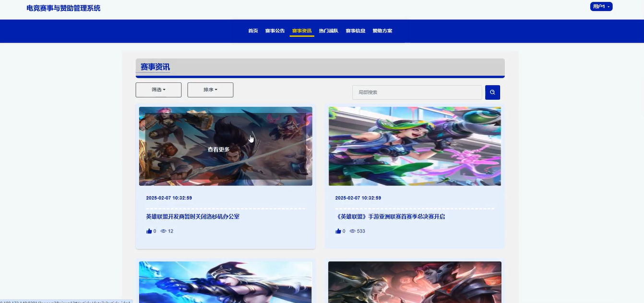Viewport: 644px width, 303px height.
Task: Open 赛助方案 navigation item
Action: 382,31
